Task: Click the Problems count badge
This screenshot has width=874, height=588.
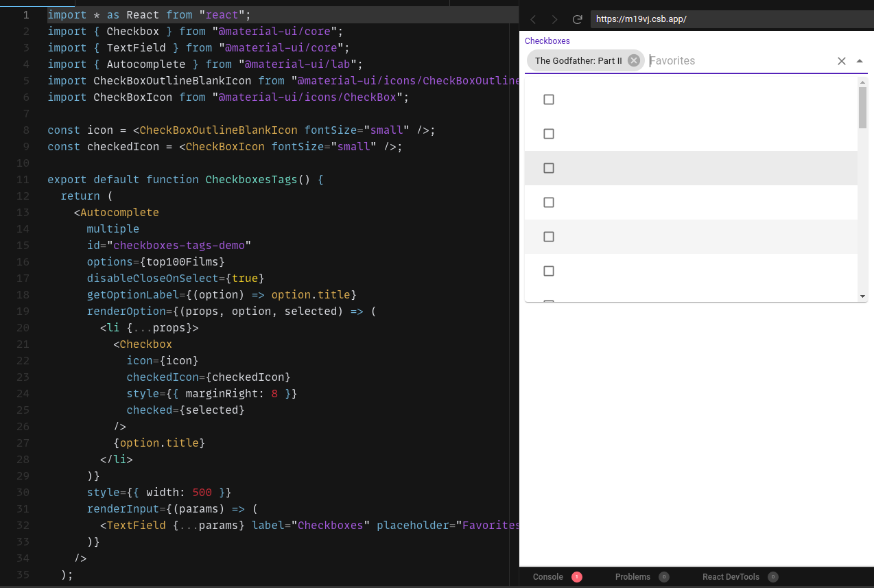Action: click(x=664, y=577)
